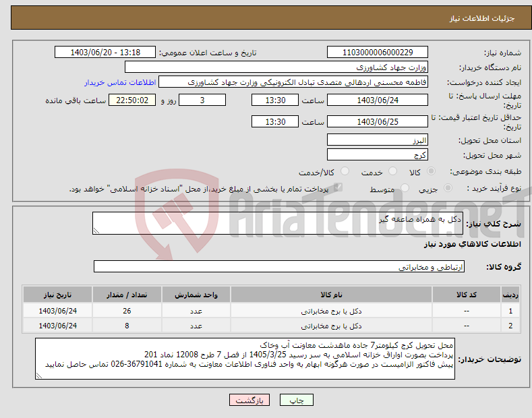Click the date 1403/06/24 in row 1
Viewport: 532px width, 418px height.
pyautogui.click(x=58, y=311)
